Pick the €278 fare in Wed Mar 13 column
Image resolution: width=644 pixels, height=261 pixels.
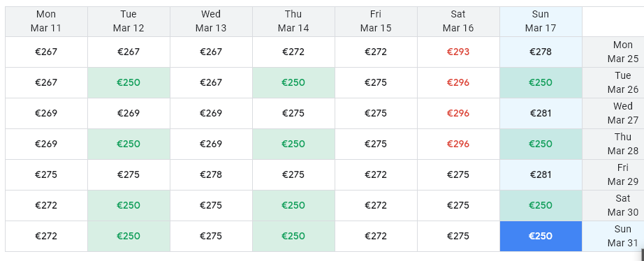coord(211,175)
